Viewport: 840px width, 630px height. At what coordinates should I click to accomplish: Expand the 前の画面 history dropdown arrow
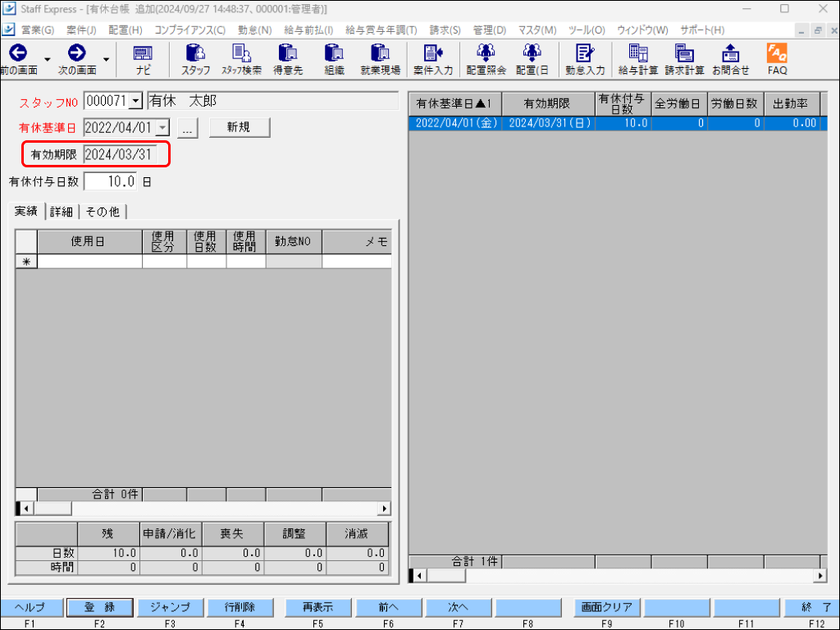47,59
